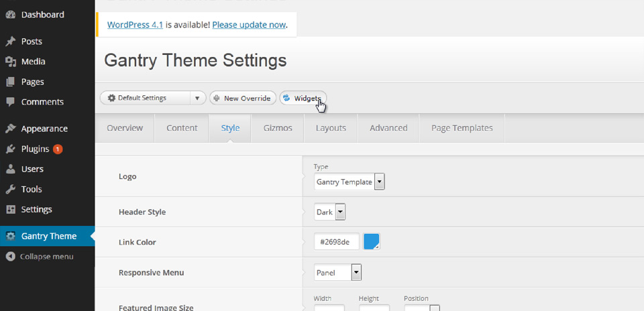Click the Settings sliders icon

(x=11, y=209)
